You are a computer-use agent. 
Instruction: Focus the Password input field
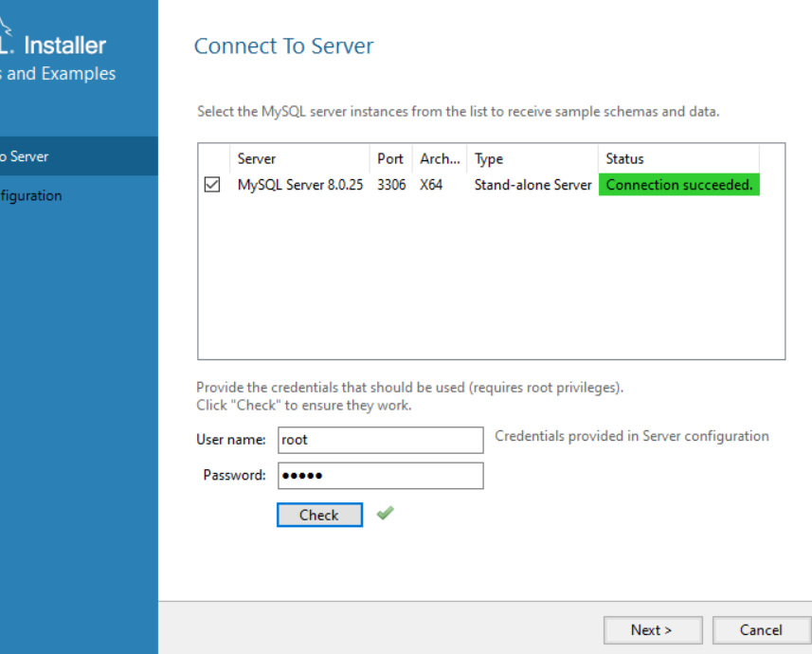[x=381, y=475]
